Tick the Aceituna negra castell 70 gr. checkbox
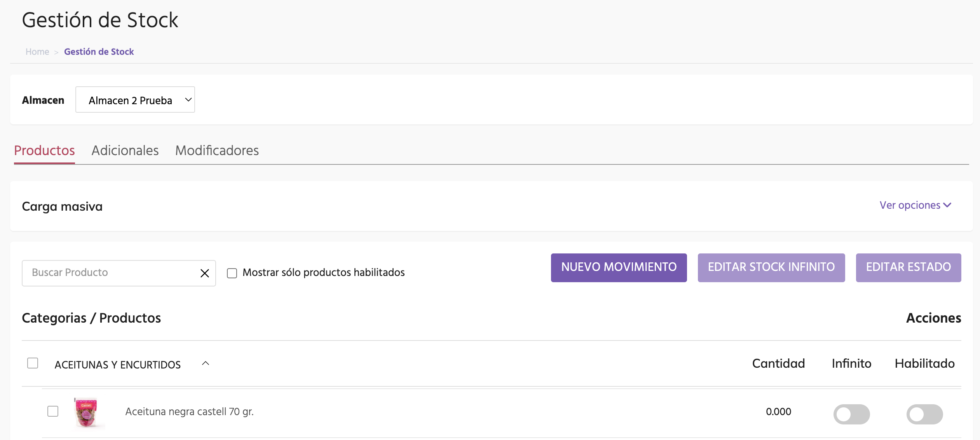The height and width of the screenshot is (440, 980). point(53,411)
